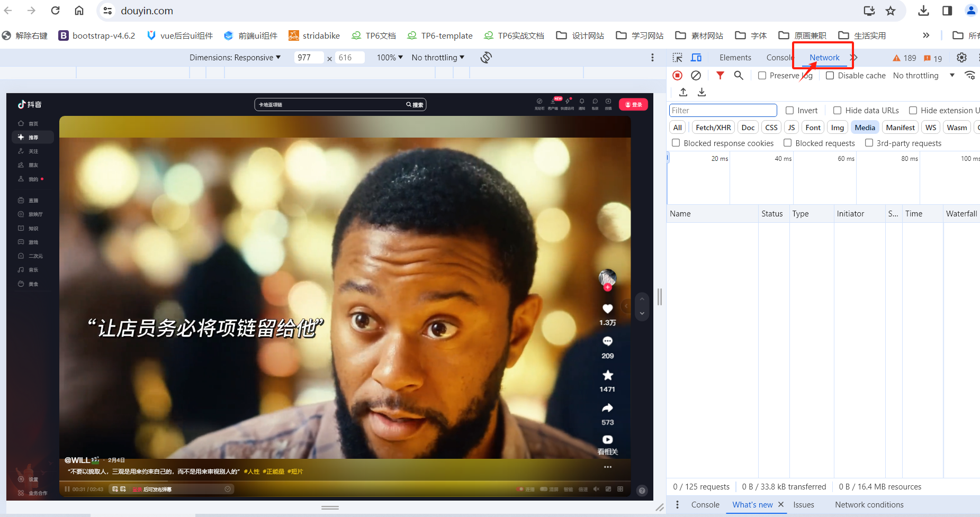Go to next video arrow
The image size is (980, 517).
point(642,314)
